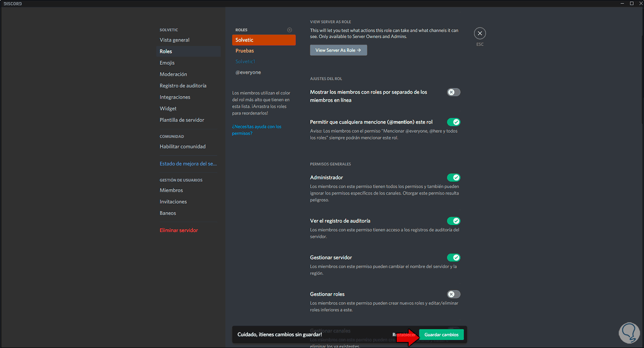Select the Solvetic role

pos(264,40)
